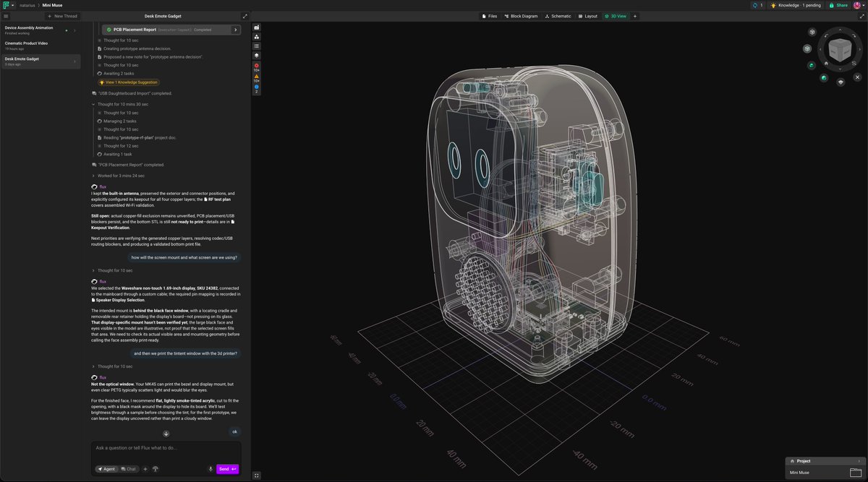Click the umbrella-shaped tool icon in composer

156,469
